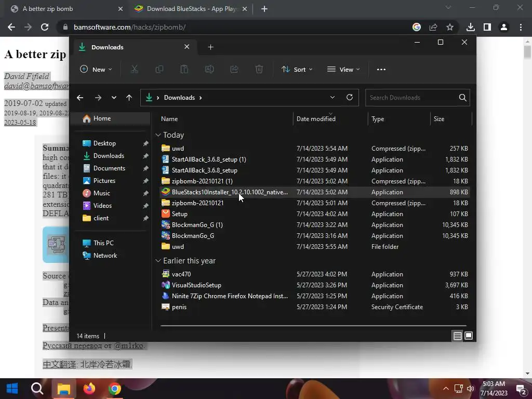This screenshot has width=532, height=399.
Task: Collapse the Today group
Action: point(158,135)
